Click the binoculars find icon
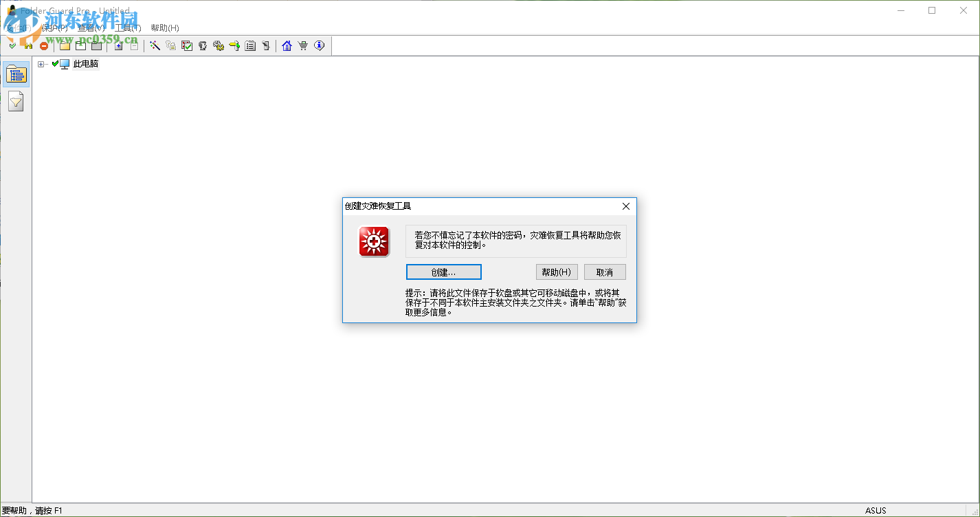The width and height of the screenshot is (980, 517). tap(28, 45)
